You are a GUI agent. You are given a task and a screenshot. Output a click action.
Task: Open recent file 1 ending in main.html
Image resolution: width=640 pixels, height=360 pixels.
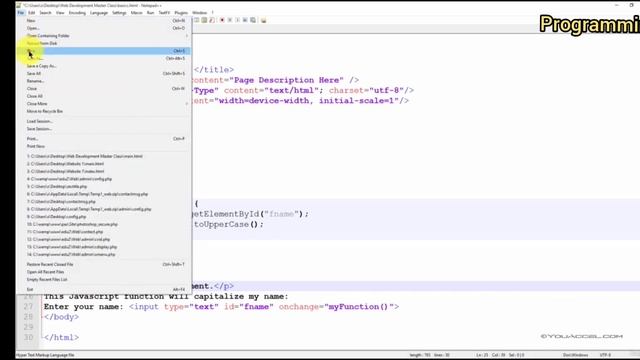pos(104,156)
